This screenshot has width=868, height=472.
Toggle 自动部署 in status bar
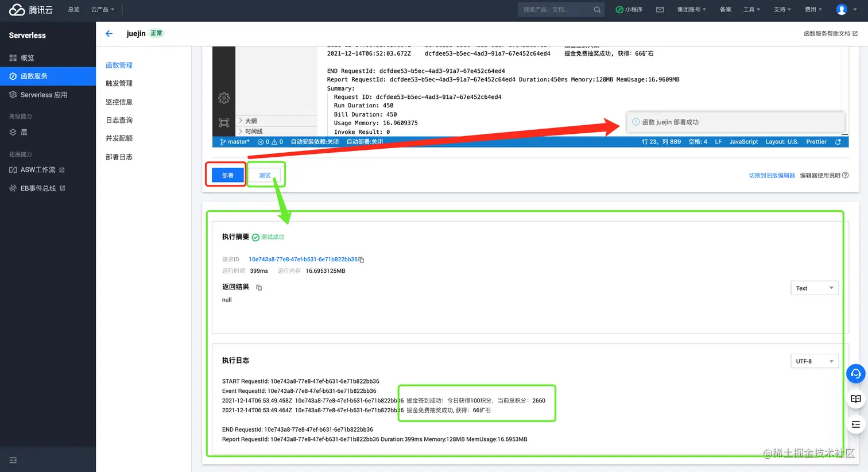pyautogui.click(x=365, y=142)
